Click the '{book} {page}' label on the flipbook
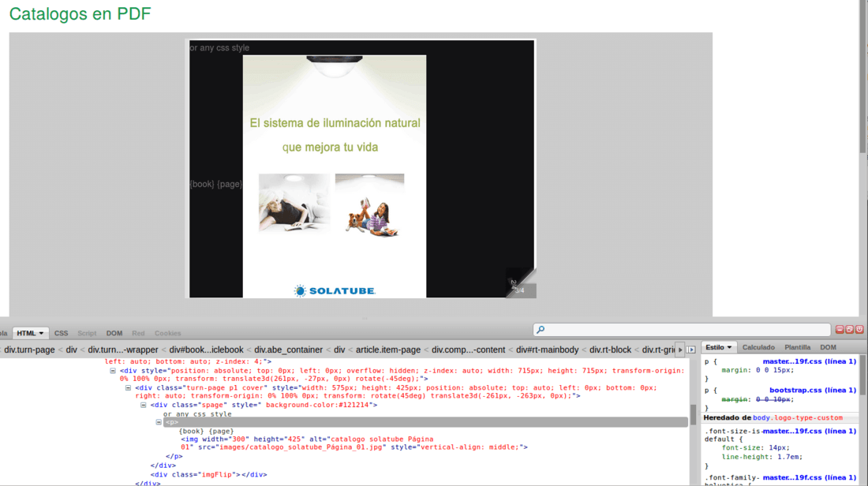 [215, 185]
